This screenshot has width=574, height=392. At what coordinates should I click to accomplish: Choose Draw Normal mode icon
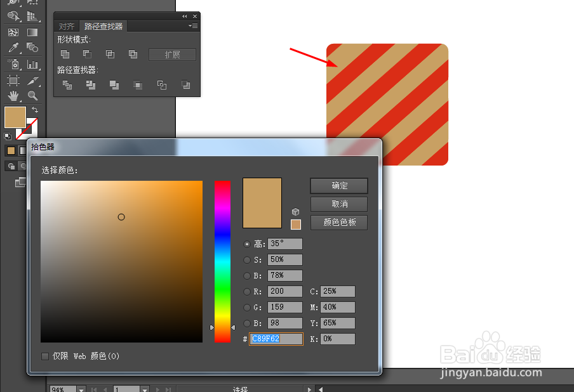11,166
